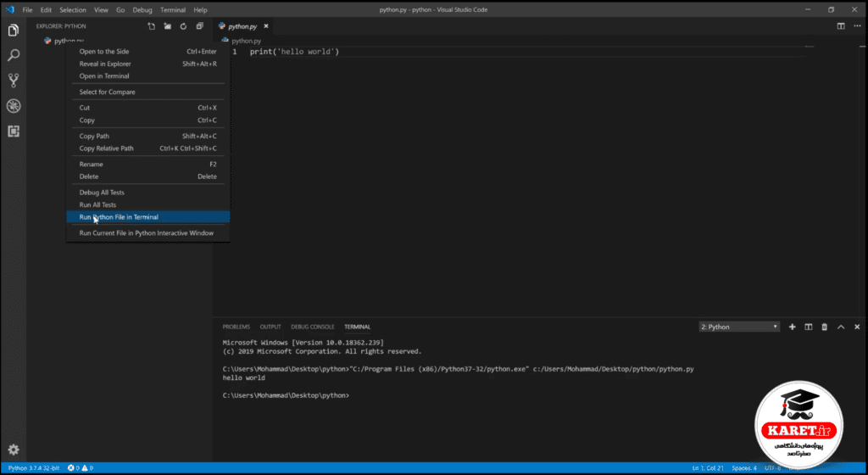Kill the terminal with trash icon
The width and height of the screenshot is (868, 475).
point(824,327)
